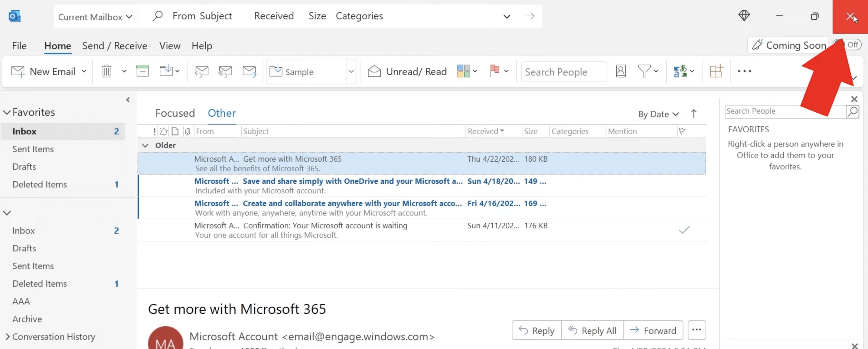The width and height of the screenshot is (868, 349).
Task: Open the ribbon more commands ellipsis
Action: click(x=744, y=71)
